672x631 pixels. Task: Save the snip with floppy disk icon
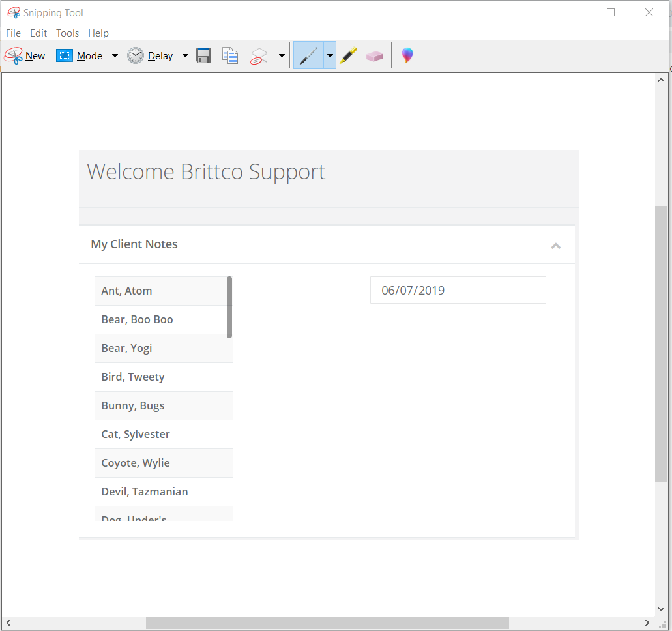coord(203,56)
